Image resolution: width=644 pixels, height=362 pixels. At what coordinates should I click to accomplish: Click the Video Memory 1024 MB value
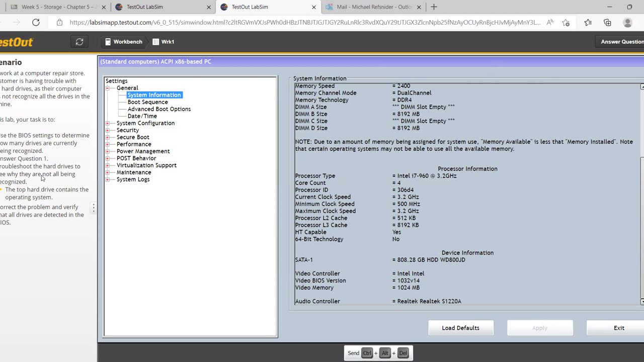click(x=406, y=288)
